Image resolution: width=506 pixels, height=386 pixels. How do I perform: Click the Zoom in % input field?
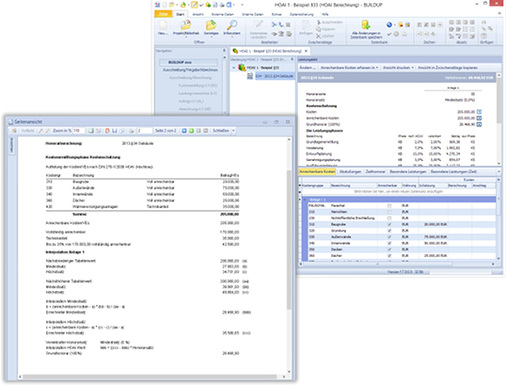(79, 131)
